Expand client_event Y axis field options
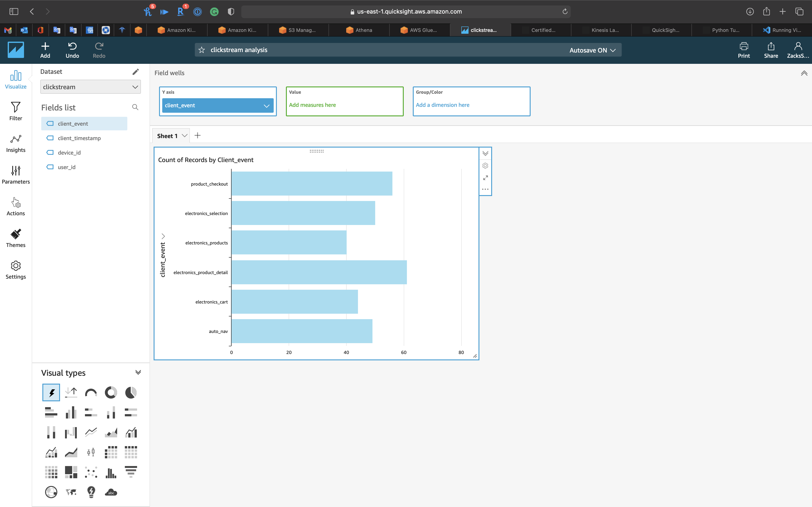The height and width of the screenshot is (507, 812). [266, 106]
